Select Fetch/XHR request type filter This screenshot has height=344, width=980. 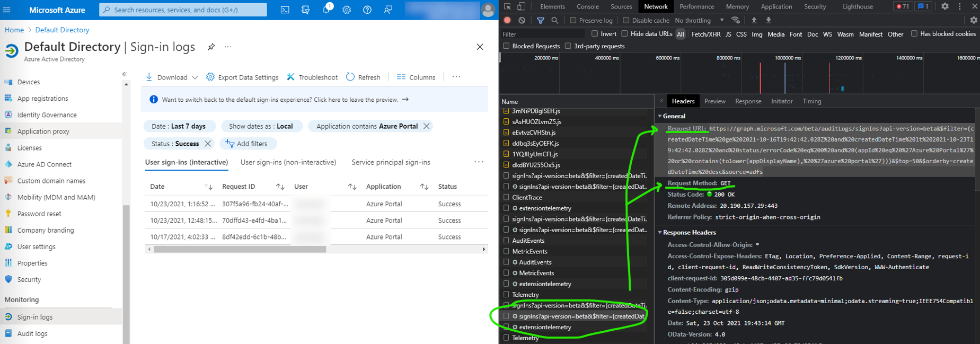[706, 34]
